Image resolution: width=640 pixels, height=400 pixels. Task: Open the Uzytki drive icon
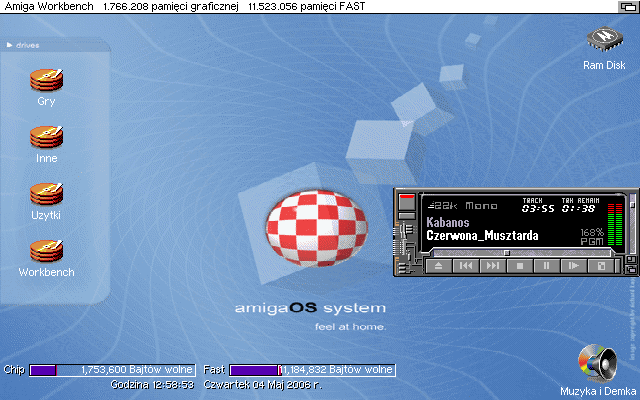pyautogui.click(x=46, y=194)
